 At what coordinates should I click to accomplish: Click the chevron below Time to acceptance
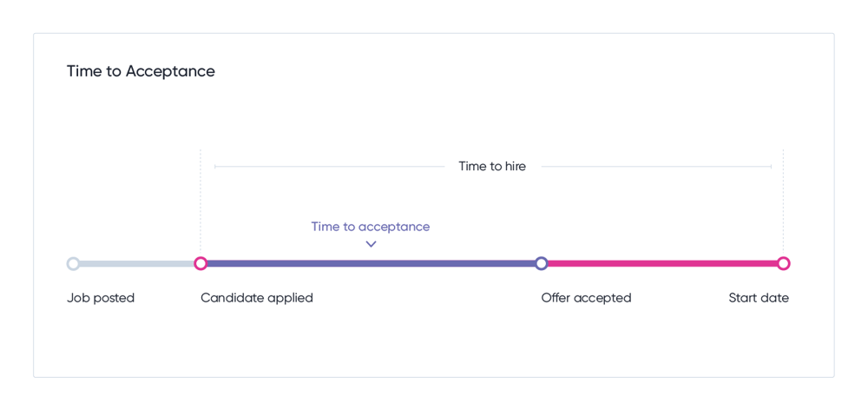pos(371,244)
